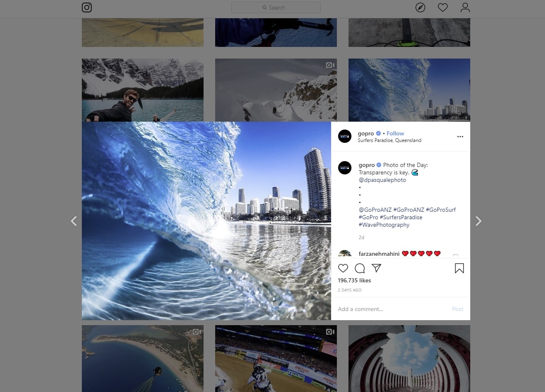Image resolution: width=545 pixels, height=392 pixels.
Task: Open the three-dot more options menu
Action: click(460, 137)
